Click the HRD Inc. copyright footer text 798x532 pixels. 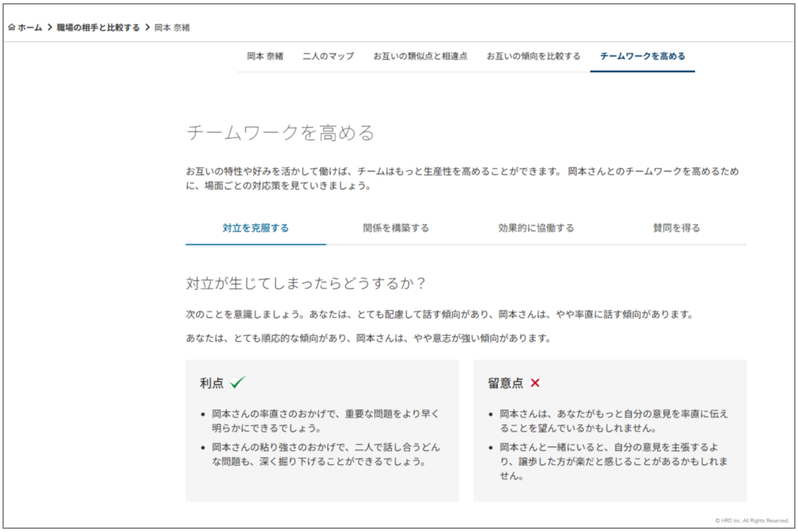pyautogui.click(x=752, y=520)
